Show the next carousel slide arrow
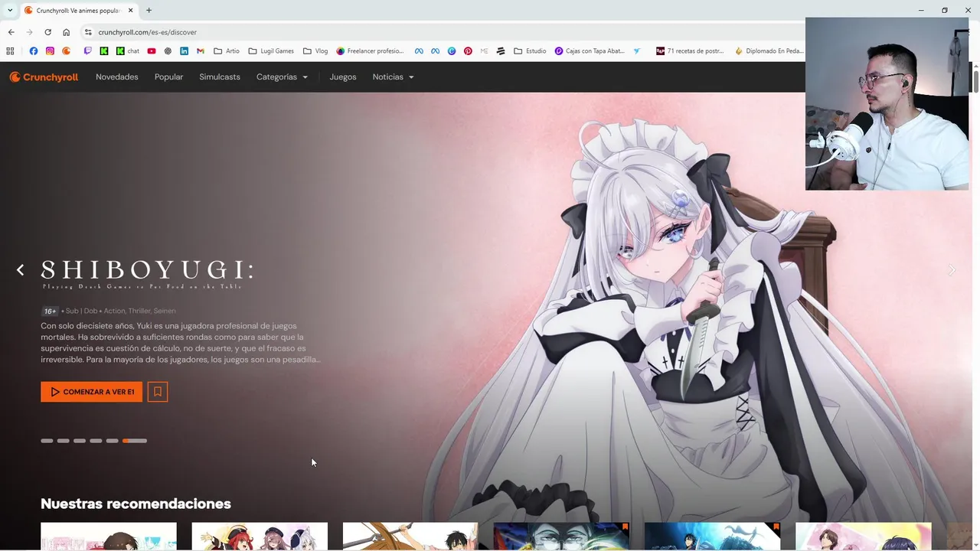The width and height of the screenshot is (980, 551). [x=952, y=269]
